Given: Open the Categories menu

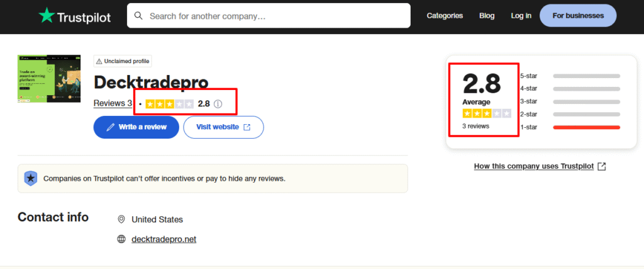Looking at the screenshot, I should click(x=445, y=16).
